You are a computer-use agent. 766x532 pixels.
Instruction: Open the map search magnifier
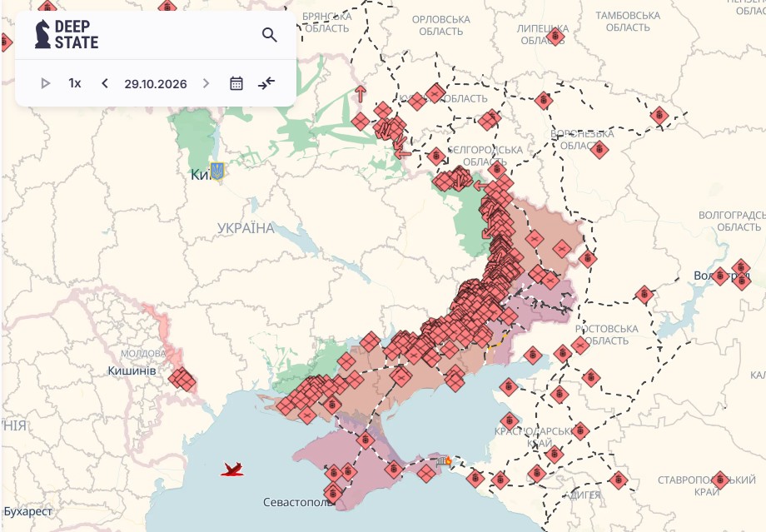point(269,35)
